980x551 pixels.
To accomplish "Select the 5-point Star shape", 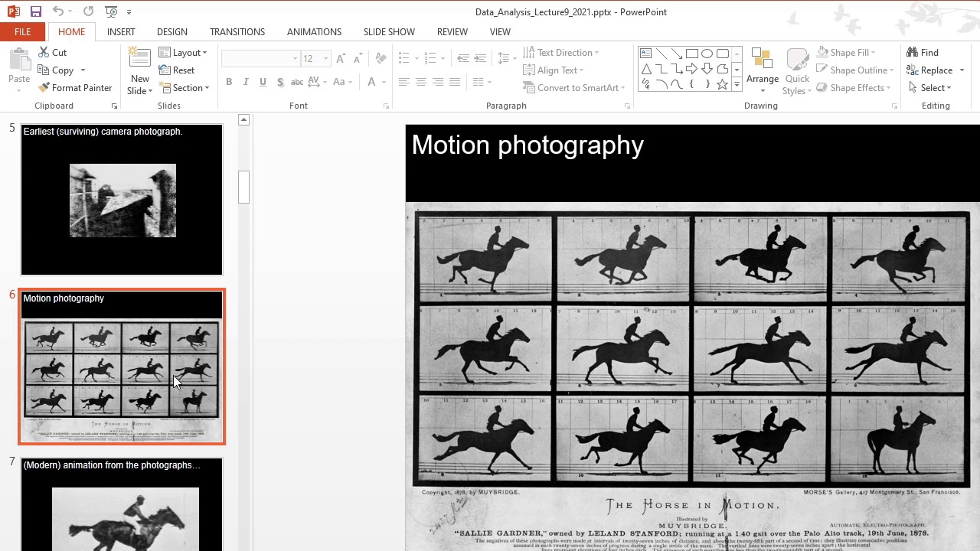I will pyautogui.click(x=722, y=84).
